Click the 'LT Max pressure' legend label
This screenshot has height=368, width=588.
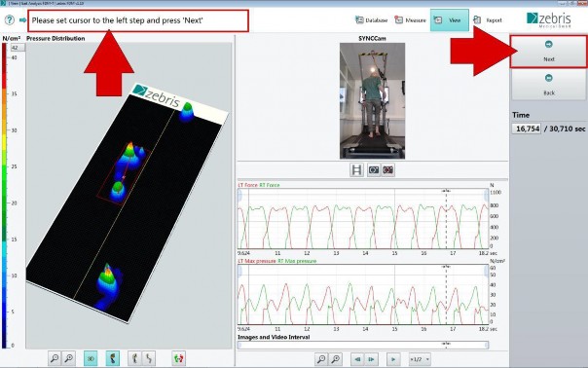[256, 261]
